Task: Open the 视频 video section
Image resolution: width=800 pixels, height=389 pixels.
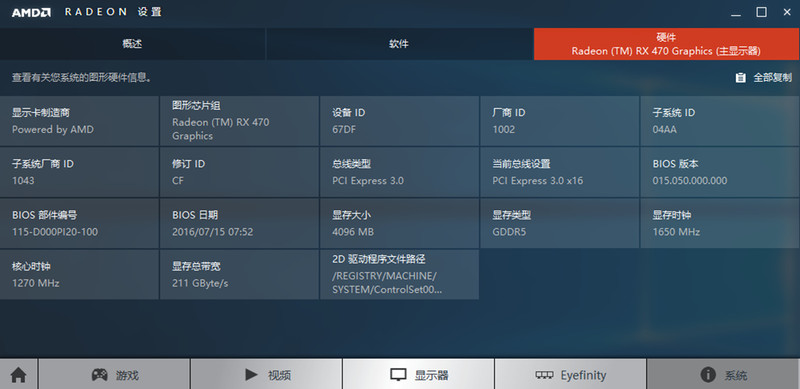Action: pyautogui.click(x=266, y=375)
